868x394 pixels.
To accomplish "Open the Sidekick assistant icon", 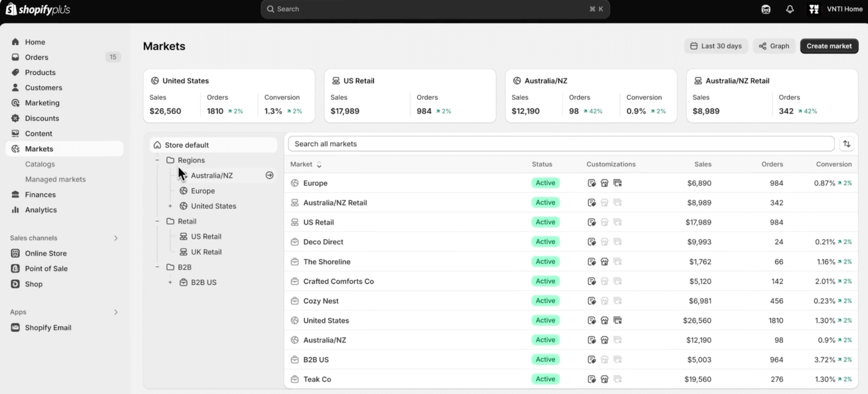I will coord(766,9).
